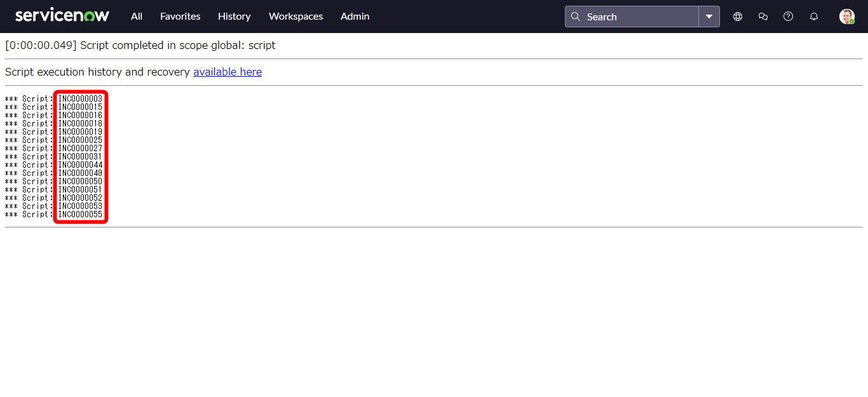Show notifications with the bell icon
The image size is (868, 397).
(x=813, y=17)
